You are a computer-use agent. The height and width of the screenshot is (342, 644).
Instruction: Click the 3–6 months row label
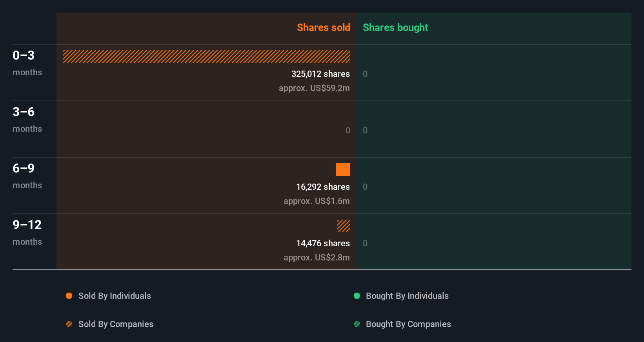click(x=27, y=119)
